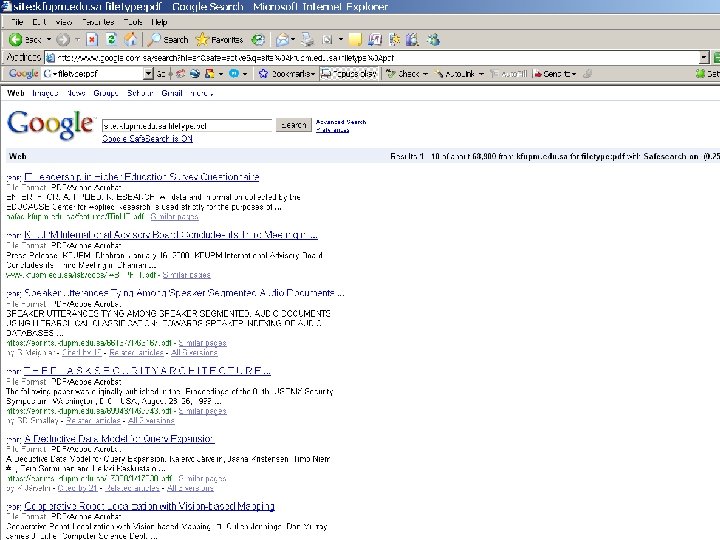Click the Stop page loading icon
The height and width of the screenshot is (540, 720).
pyautogui.click(x=92, y=40)
